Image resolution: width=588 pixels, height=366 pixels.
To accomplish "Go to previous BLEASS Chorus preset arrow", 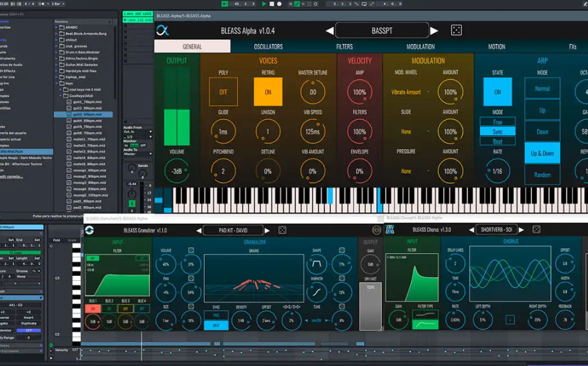I will (471, 230).
